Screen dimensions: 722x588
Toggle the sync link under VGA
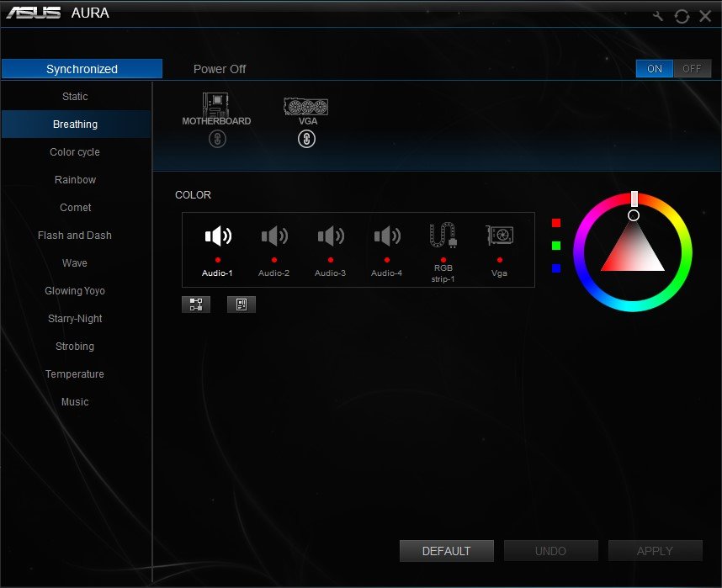tap(306, 139)
